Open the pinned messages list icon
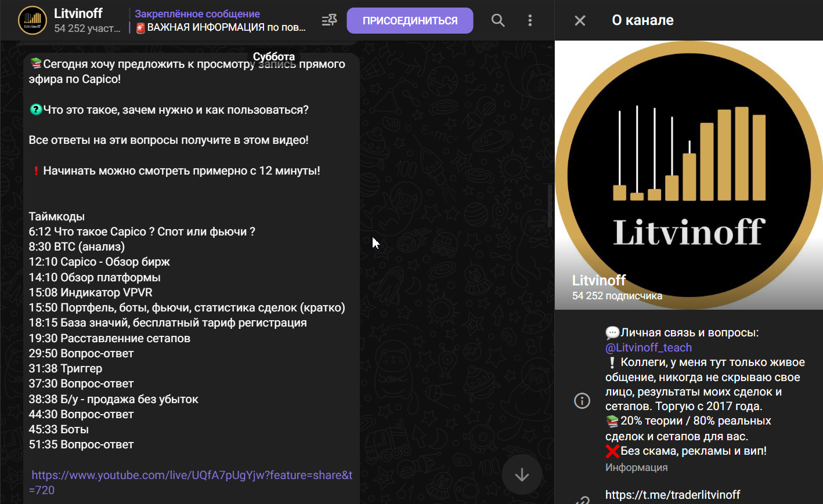This screenshot has width=823, height=504. tap(329, 20)
